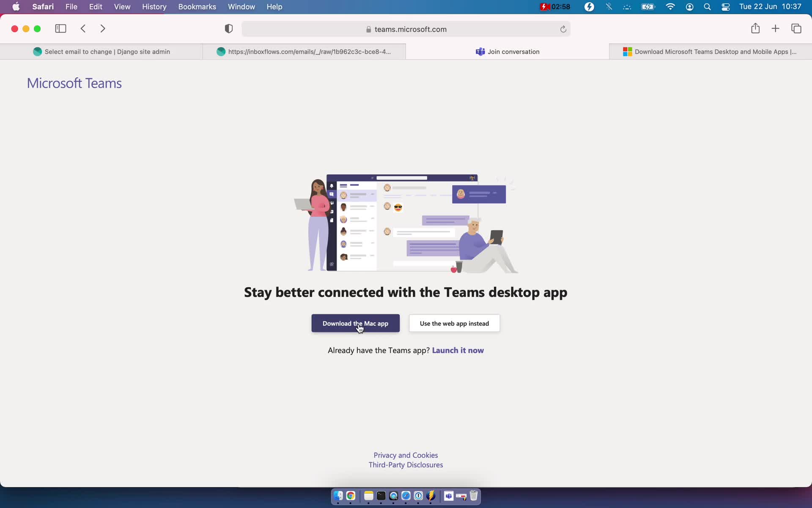812x508 pixels.
Task: Open the 'History' menu in Safari
Action: click(154, 6)
